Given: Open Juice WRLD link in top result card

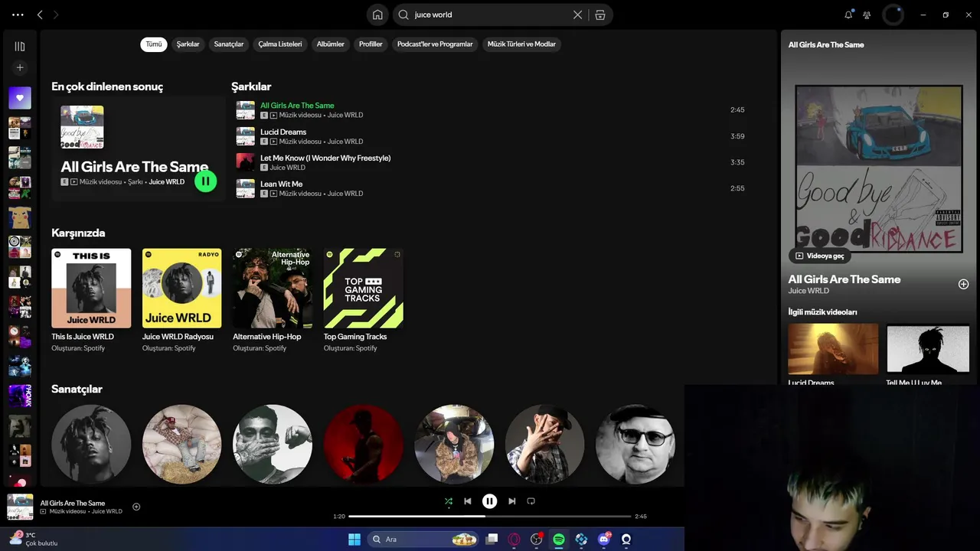Looking at the screenshot, I should [166, 182].
